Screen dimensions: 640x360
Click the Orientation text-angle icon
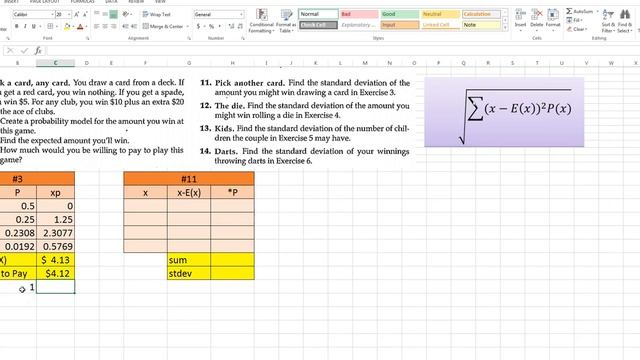click(125, 14)
